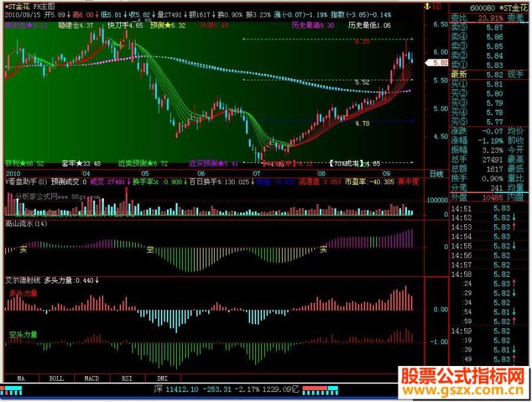
Task: Click the V看盘助手(0) indicator name
Action: pyautogui.click(x=26, y=182)
